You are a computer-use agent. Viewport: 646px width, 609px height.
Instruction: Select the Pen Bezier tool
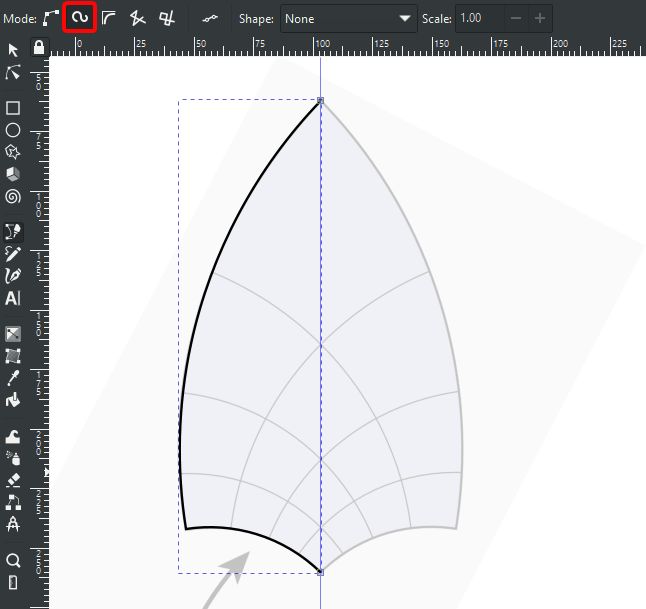point(13,232)
